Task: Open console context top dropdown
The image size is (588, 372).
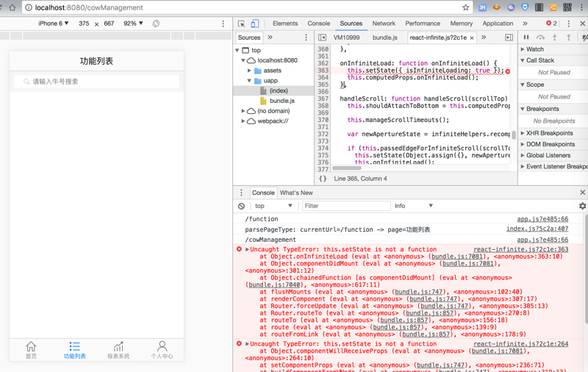Action: pos(273,206)
